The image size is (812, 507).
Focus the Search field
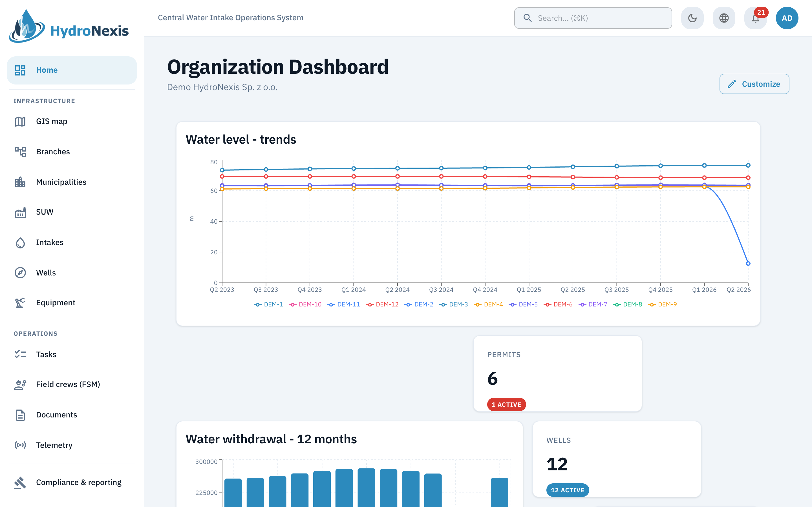tap(593, 18)
